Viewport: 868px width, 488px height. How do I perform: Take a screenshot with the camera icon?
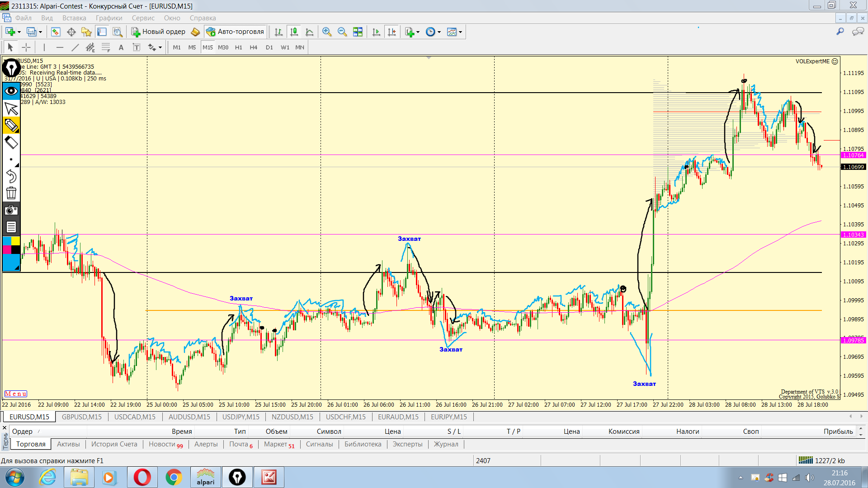(11, 210)
